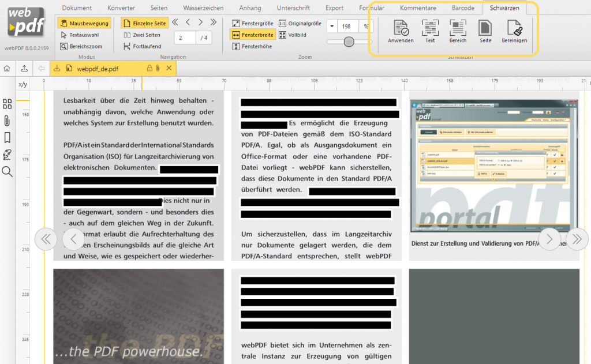Open the search magnifier in sidebar
Viewport: 591px width, 364px height.
[x=8, y=171]
